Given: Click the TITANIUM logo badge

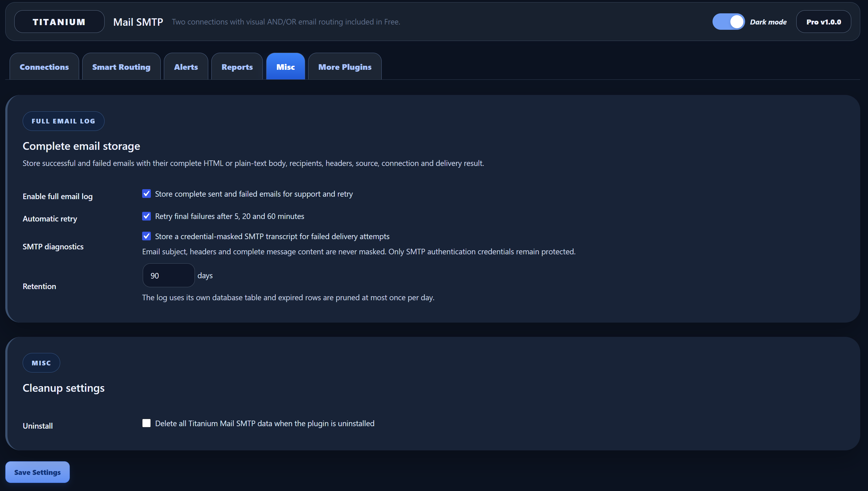Looking at the screenshot, I should click(59, 22).
